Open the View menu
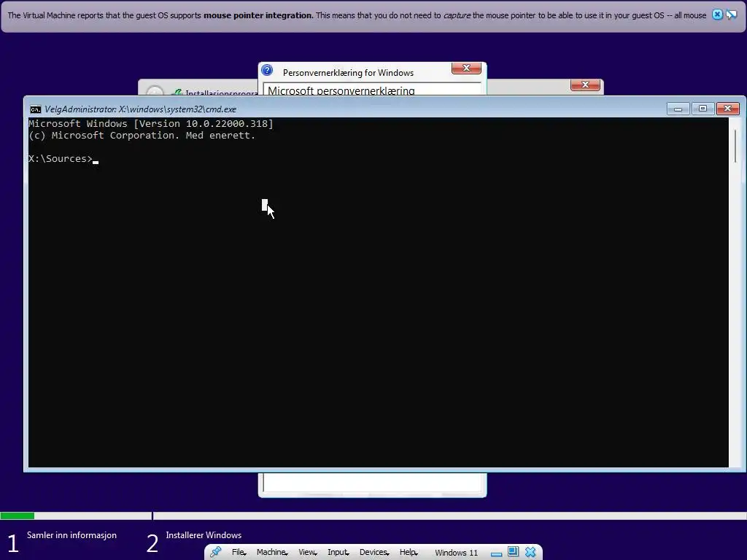747x560 pixels. (307, 552)
